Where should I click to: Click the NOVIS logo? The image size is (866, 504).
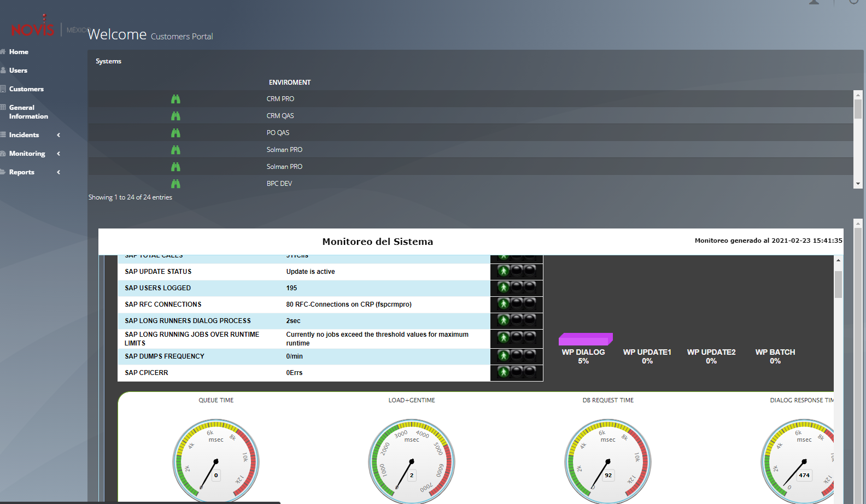(33, 29)
